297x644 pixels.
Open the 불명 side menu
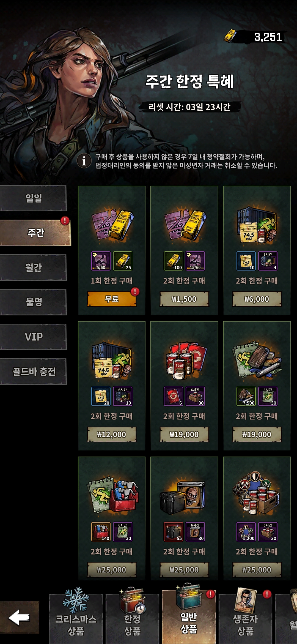pyautogui.click(x=33, y=302)
